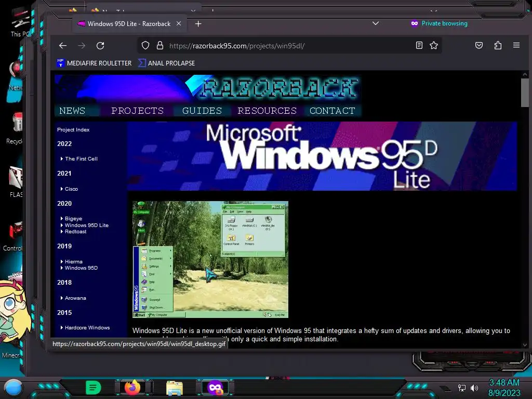The width and height of the screenshot is (532, 399).
Task: Go back to the previous page
Action: click(x=63, y=46)
